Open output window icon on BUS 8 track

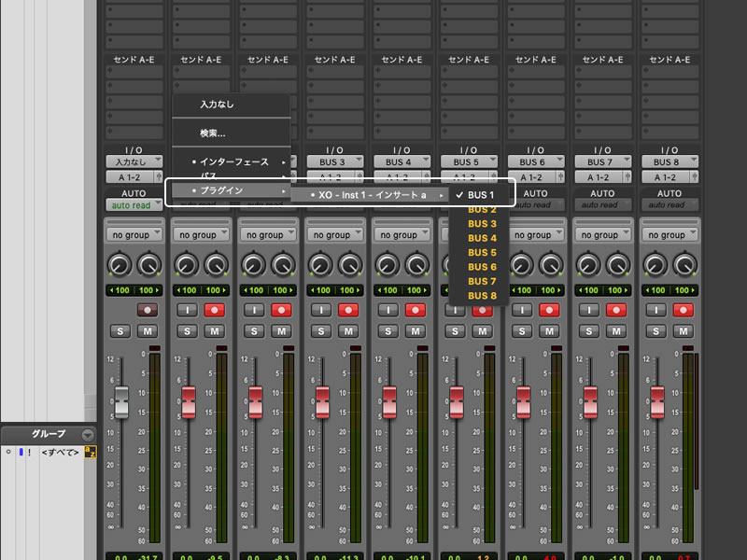[x=695, y=176]
